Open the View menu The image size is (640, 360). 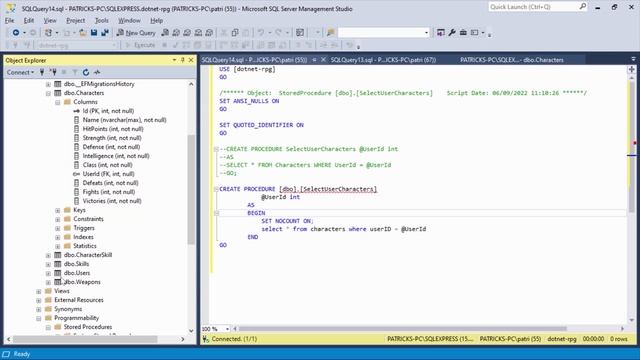click(50, 20)
